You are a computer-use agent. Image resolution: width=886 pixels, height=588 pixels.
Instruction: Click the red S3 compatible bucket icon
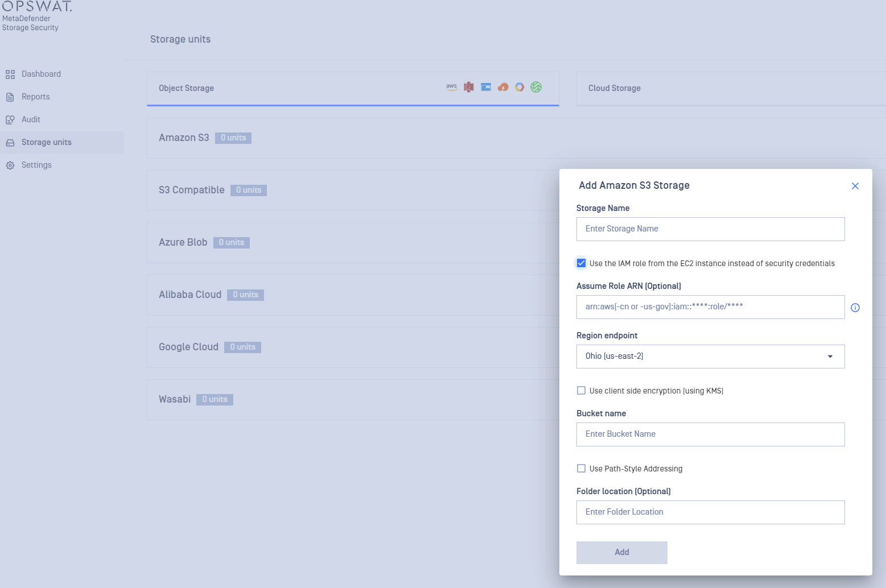point(469,87)
